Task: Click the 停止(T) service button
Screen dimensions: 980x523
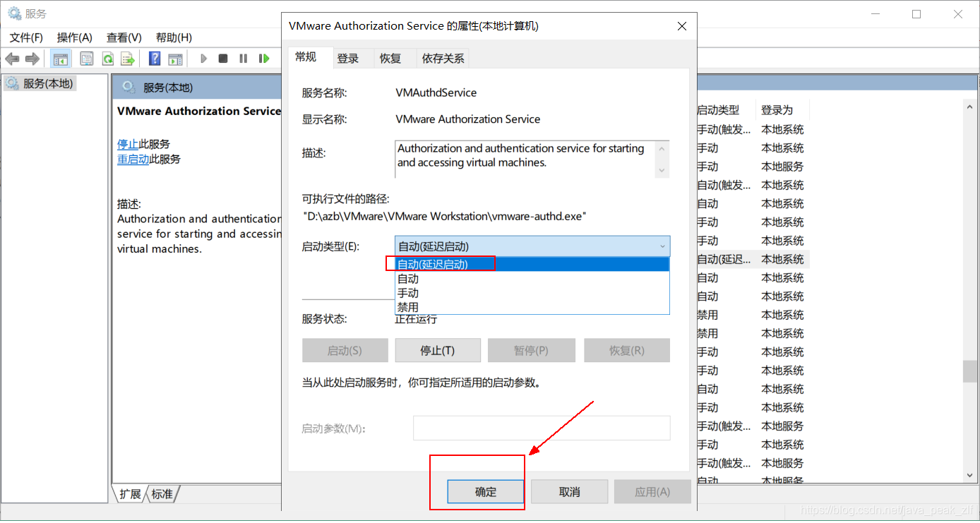Action: click(438, 351)
